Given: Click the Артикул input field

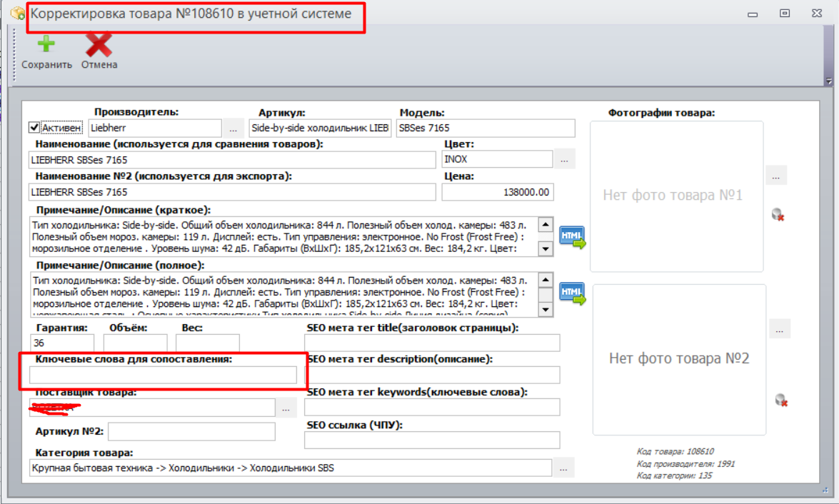Looking at the screenshot, I should pyautogui.click(x=320, y=128).
